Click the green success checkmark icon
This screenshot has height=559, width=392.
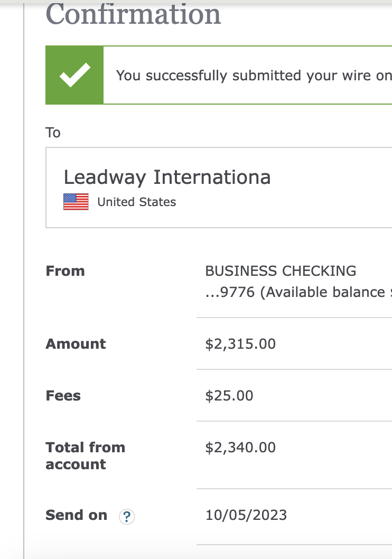point(74,75)
